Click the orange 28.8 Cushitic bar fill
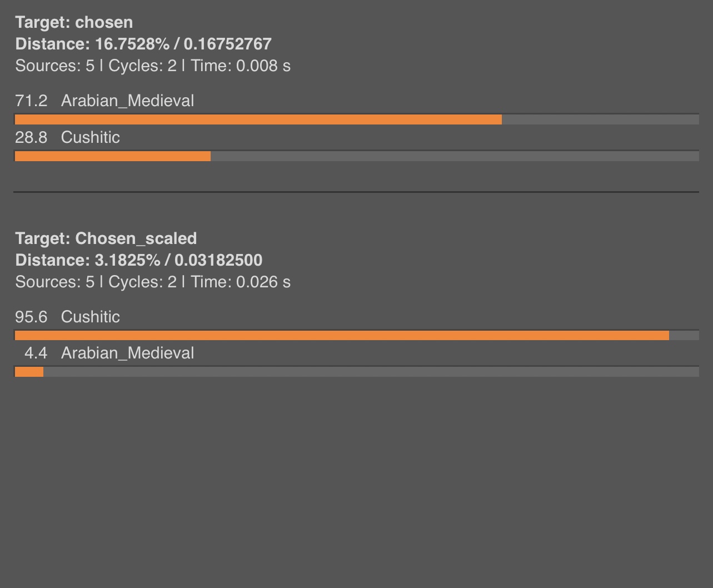Screen dimensions: 713x588 point(112,157)
